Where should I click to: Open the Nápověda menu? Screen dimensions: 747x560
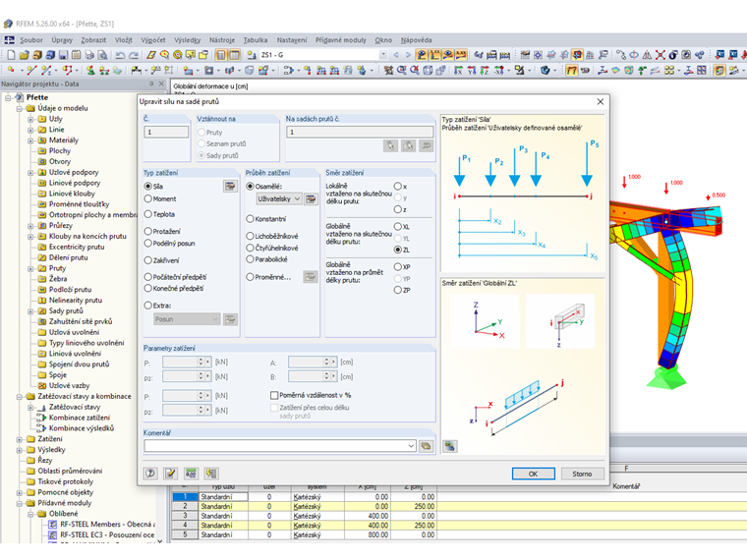coord(416,40)
